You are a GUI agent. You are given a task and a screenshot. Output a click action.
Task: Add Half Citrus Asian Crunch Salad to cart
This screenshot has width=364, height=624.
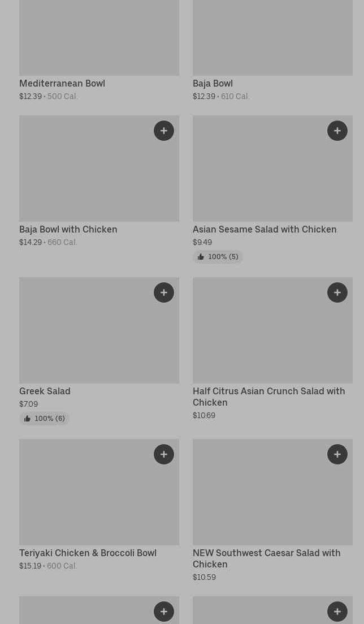[337, 292]
